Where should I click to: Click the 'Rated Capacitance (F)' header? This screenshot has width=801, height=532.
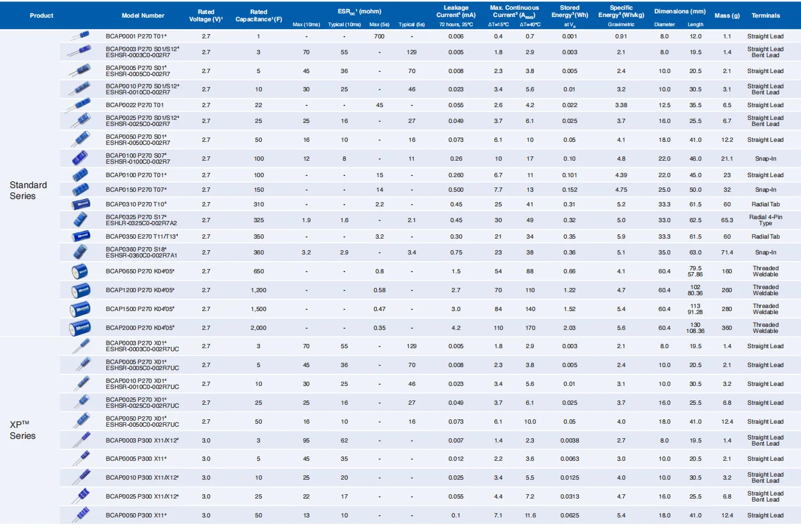pos(259,15)
